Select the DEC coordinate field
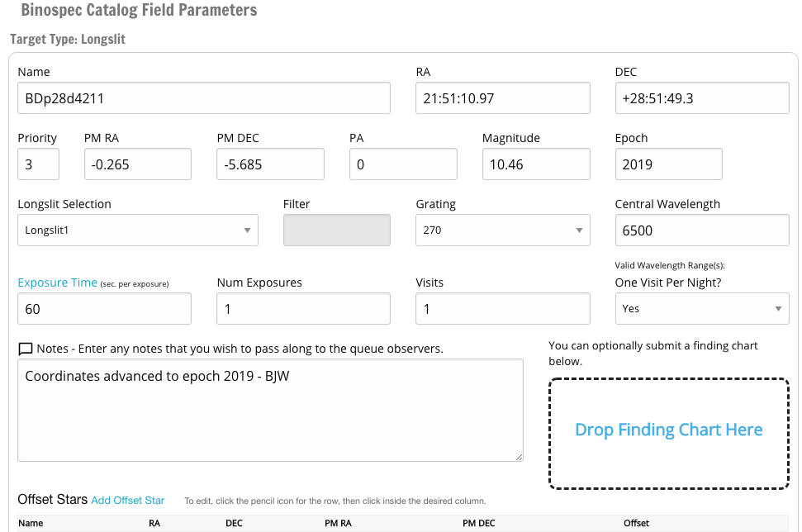The width and height of the screenshot is (802, 532). tap(701, 98)
